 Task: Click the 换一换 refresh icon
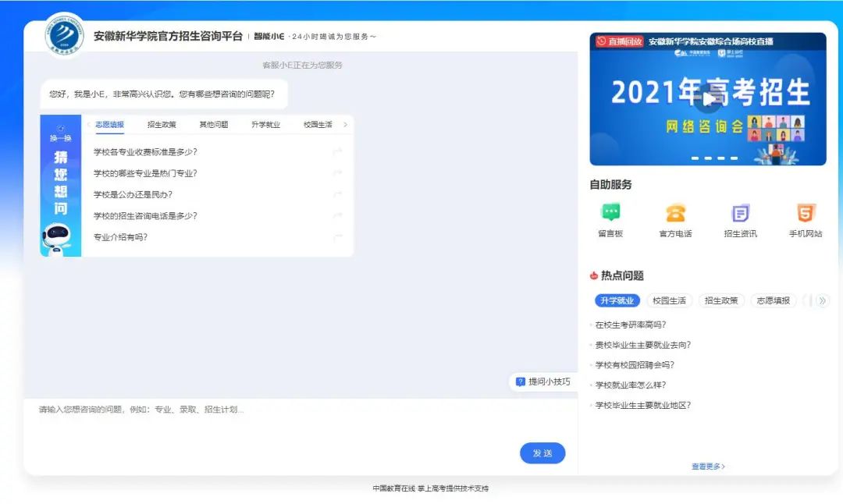pos(61,129)
